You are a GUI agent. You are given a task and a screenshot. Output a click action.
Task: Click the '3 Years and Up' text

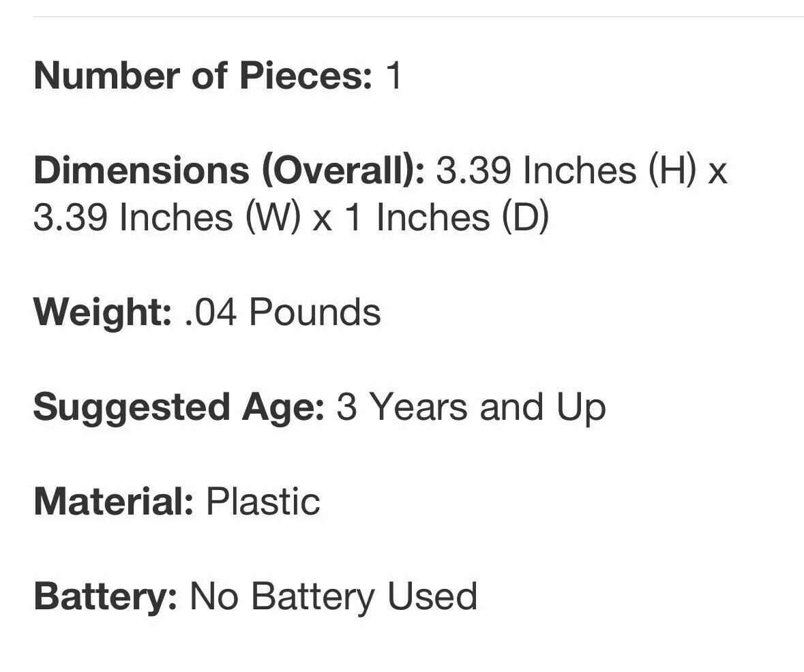click(x=471, y=408)
